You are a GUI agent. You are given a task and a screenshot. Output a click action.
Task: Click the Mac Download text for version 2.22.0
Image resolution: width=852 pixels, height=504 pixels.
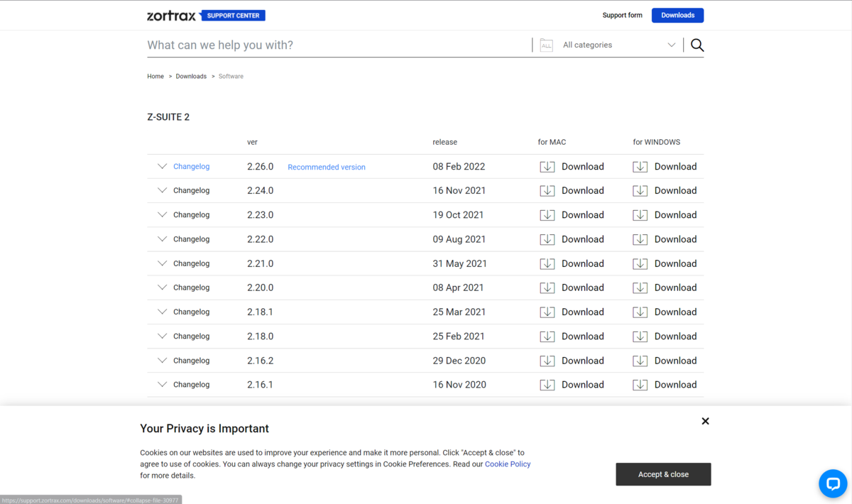coord(583,239)
